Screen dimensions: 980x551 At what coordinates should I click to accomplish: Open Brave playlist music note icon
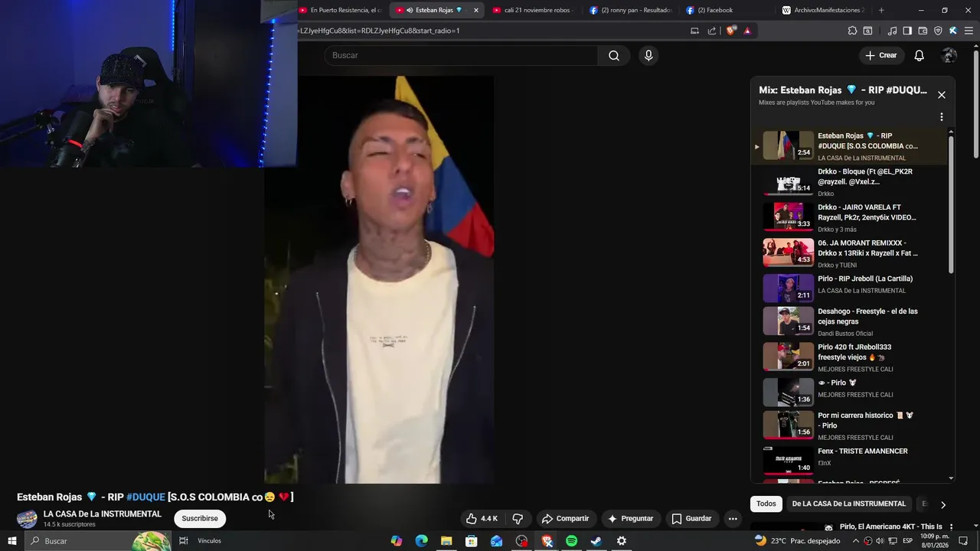pyautogui.click(x=892, y=31)
